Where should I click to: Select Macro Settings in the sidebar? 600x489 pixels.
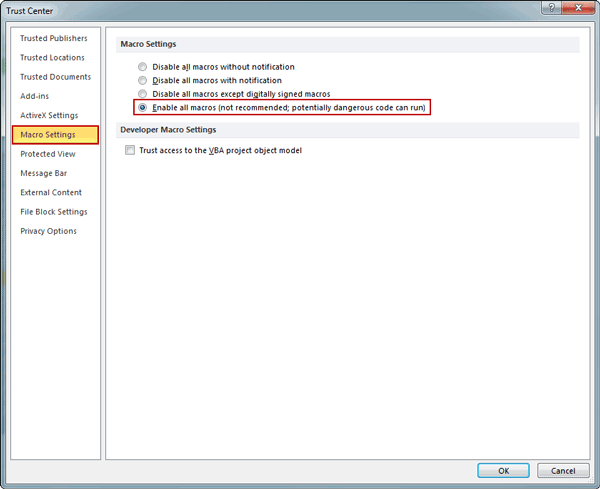click(55, 135)
